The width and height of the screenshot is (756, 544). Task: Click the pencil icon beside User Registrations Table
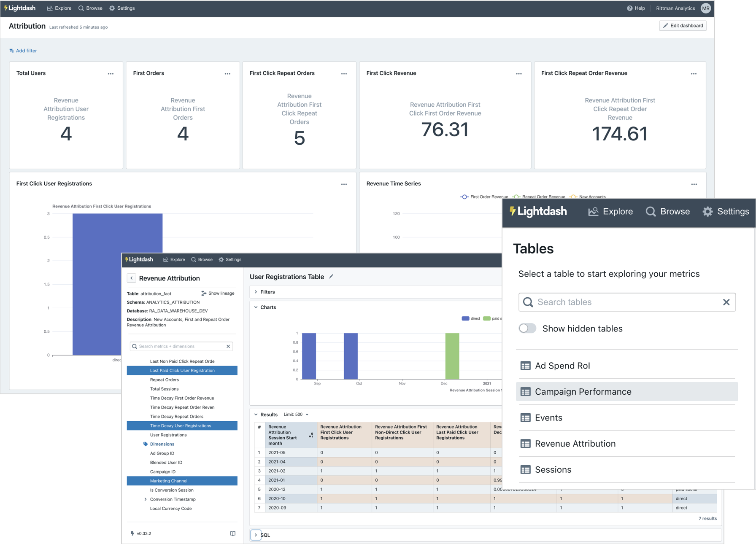pos(331,276)
